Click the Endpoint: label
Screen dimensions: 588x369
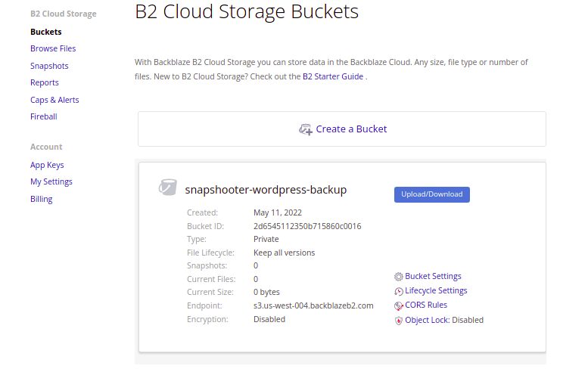click(204, 305)
